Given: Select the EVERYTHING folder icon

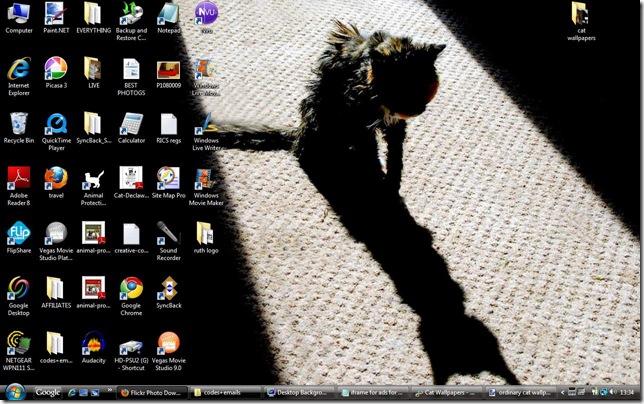Looking at the screenshot, I should 94,18.
